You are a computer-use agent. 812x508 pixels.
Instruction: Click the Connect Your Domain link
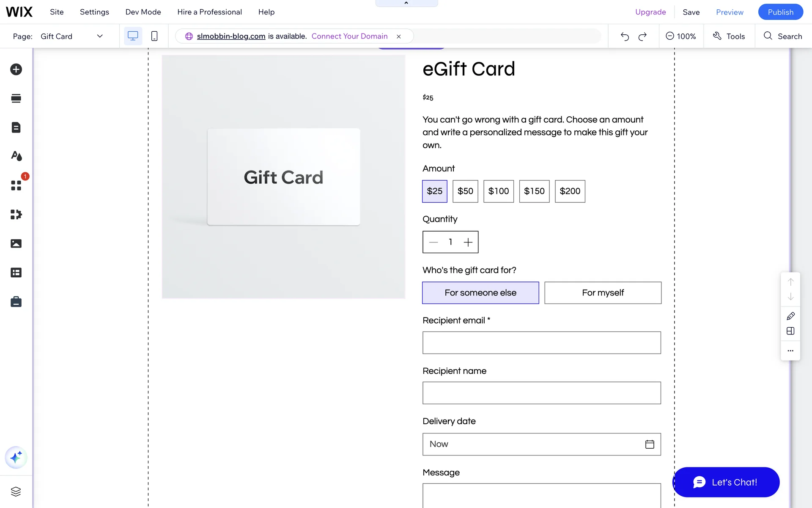[x=349, y=36]
